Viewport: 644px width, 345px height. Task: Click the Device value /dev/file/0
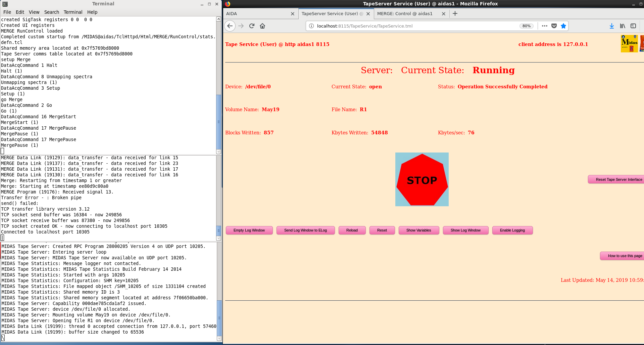tap(258, 87)
